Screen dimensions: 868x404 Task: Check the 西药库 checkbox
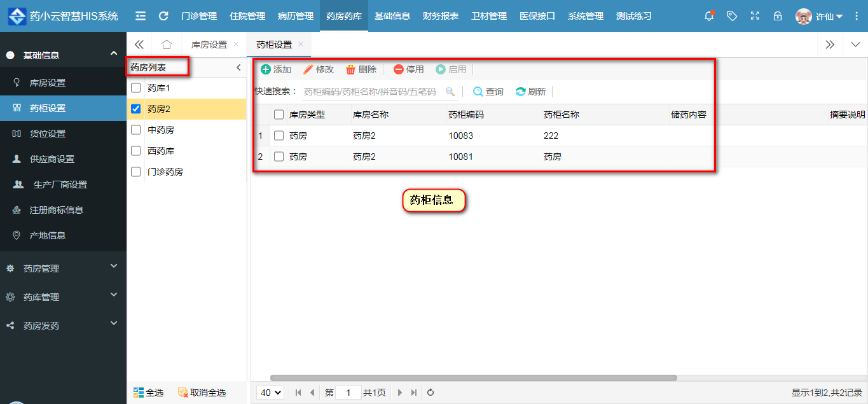pyautogui.click(x=136, y=151)
